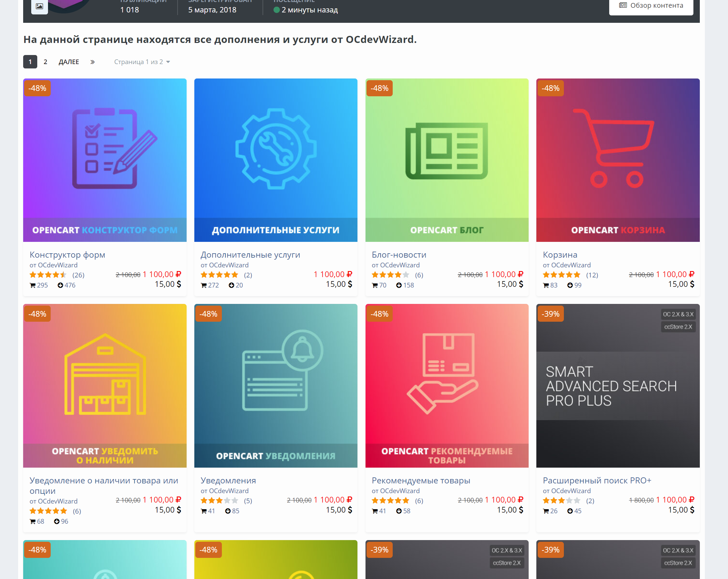Click download icon under Расширенный поиск PRO+ (45)
The image size is (728, 579).
[570, 511]
